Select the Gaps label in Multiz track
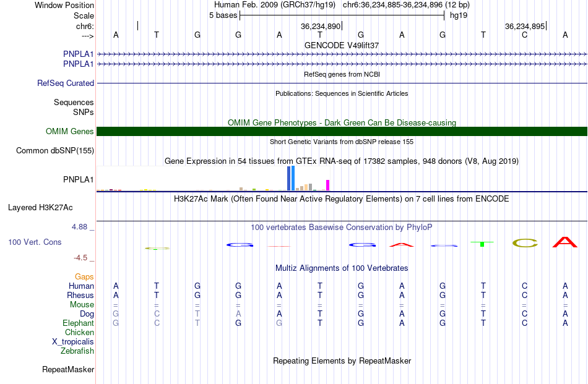This screenshot has width=588, height=384. (84, 276)
